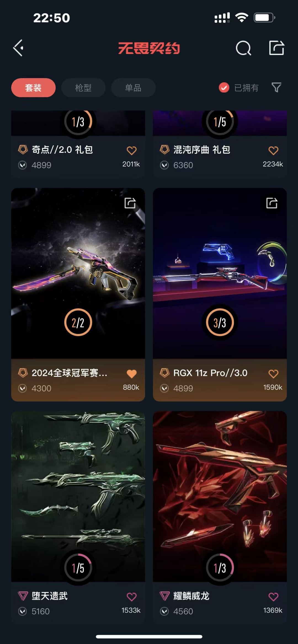Share the 2024全球冠军赛 bundle card

point(130,203)
